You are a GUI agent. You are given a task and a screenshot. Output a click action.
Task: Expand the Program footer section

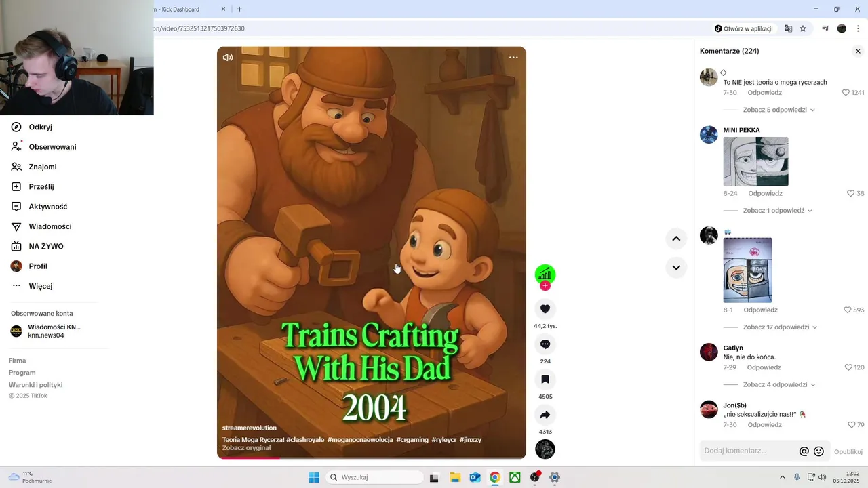click(22, 373)
